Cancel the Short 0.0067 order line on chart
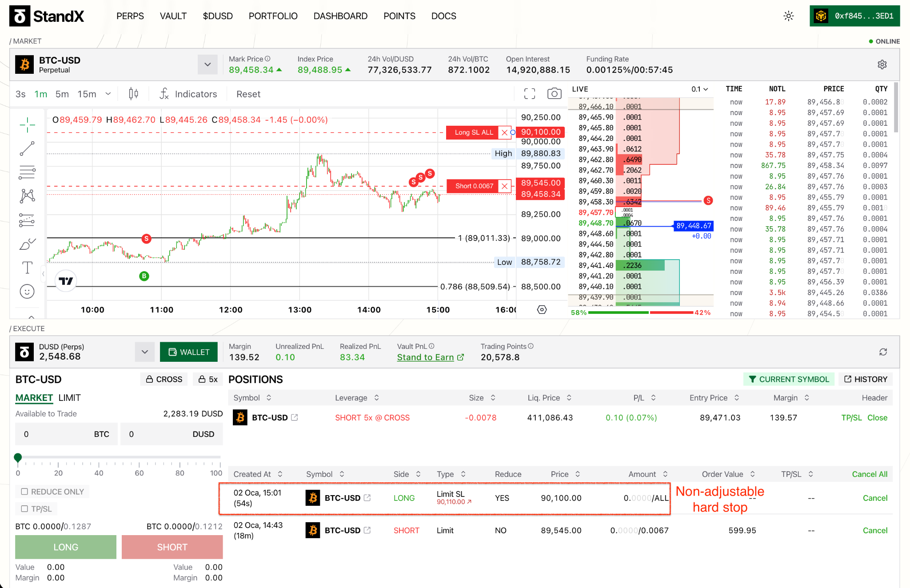 (504, 186)
